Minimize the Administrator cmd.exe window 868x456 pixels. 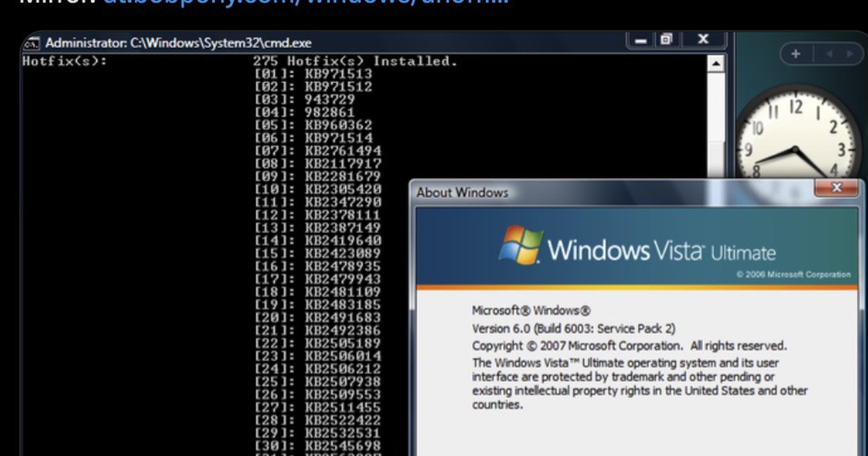tap(641, 41)
